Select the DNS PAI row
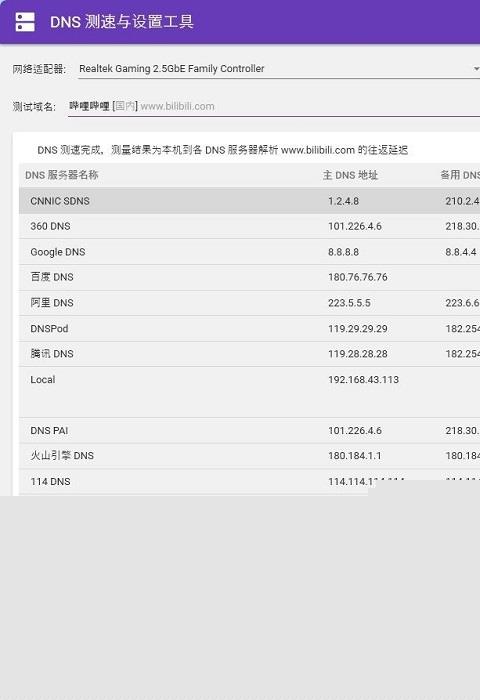This screenshot has width=480, height=700. 249,431
